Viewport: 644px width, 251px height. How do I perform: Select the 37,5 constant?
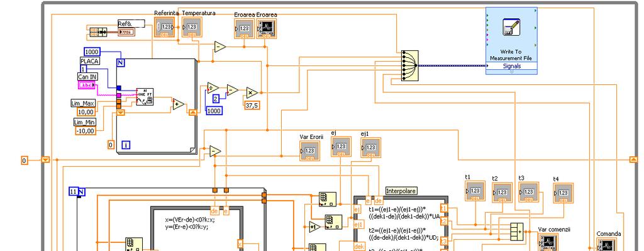click(252, 105)
